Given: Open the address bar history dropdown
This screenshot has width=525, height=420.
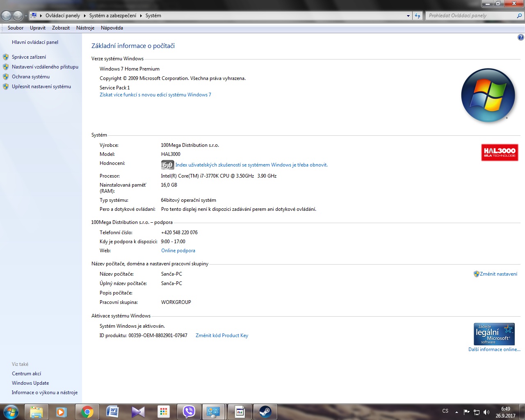Looking at the screenshot, I should [x=408, y=16].
